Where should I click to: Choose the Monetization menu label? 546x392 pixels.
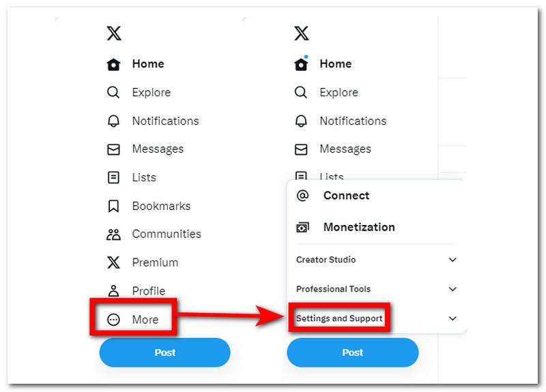(359, 227)
